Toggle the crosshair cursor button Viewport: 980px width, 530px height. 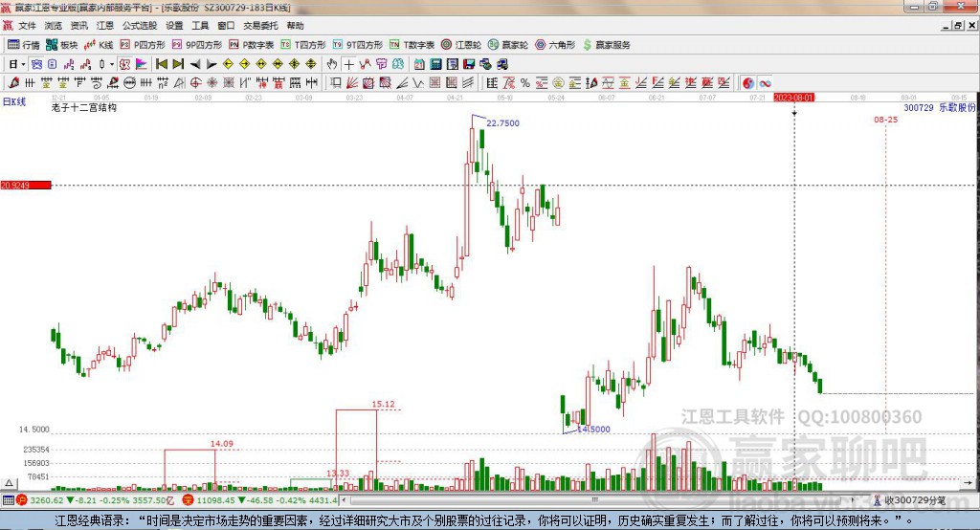[348, 64]
